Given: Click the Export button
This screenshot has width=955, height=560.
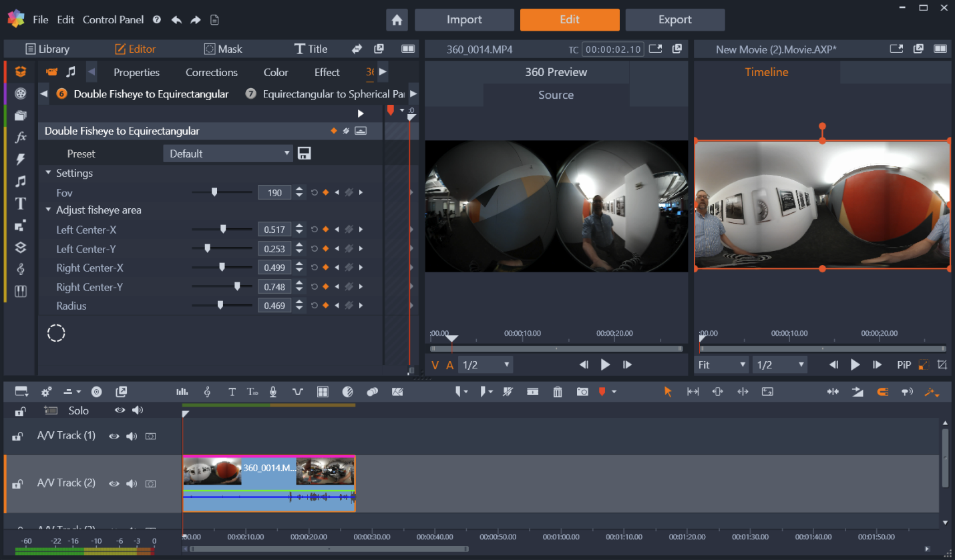Looking at the screenshot, I should click(x=675, y=19).
